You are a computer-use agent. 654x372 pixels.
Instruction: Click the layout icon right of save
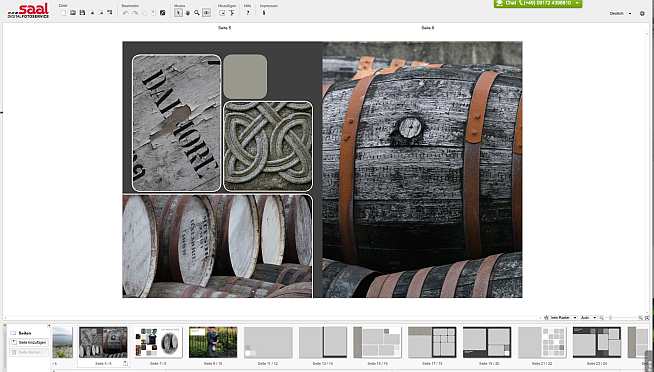coord(110,13)
